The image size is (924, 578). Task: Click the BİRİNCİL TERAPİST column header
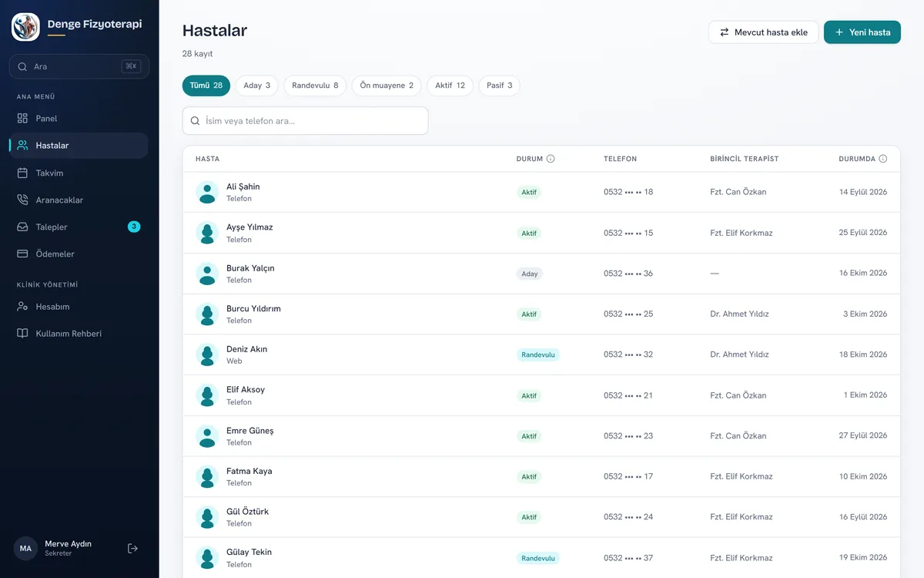tap(745, 159)
